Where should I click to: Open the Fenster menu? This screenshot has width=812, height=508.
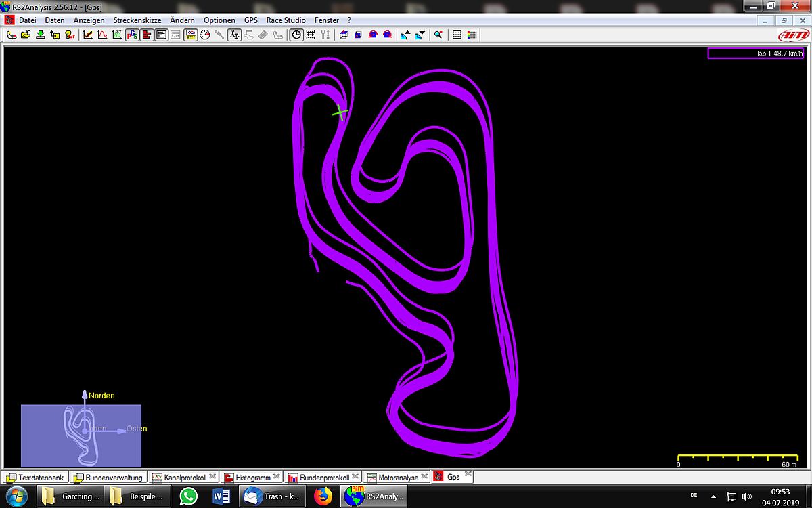pyautogui.click(x=327, y=20)
